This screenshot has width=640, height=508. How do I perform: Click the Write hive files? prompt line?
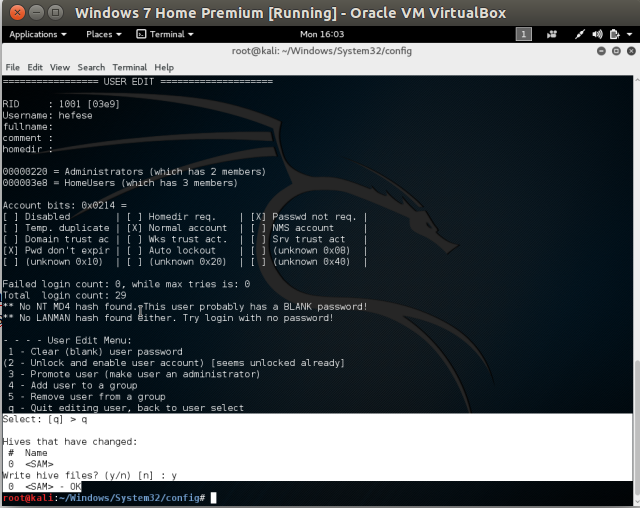coord(90,475)
